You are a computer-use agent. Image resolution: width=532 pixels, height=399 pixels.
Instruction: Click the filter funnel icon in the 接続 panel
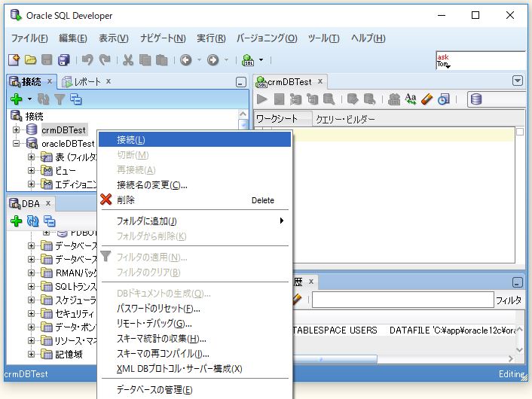pos(60,99)
